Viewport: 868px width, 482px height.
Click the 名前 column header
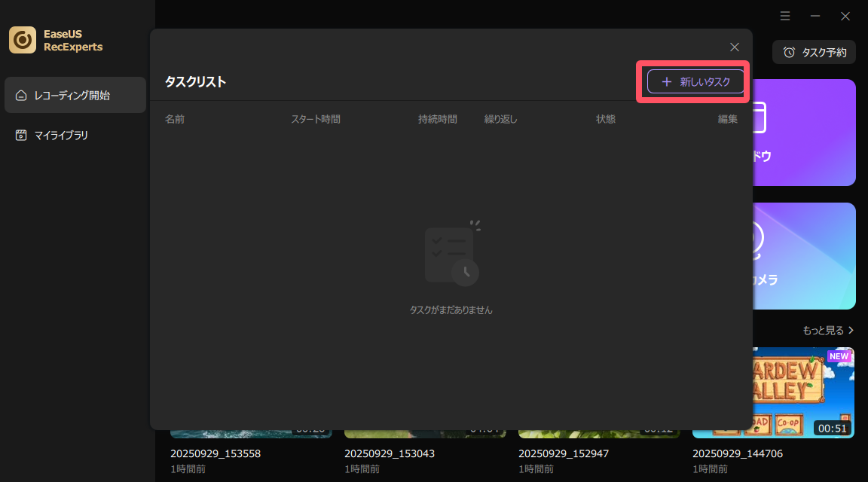pyautogui.click(x=175, y=119)
